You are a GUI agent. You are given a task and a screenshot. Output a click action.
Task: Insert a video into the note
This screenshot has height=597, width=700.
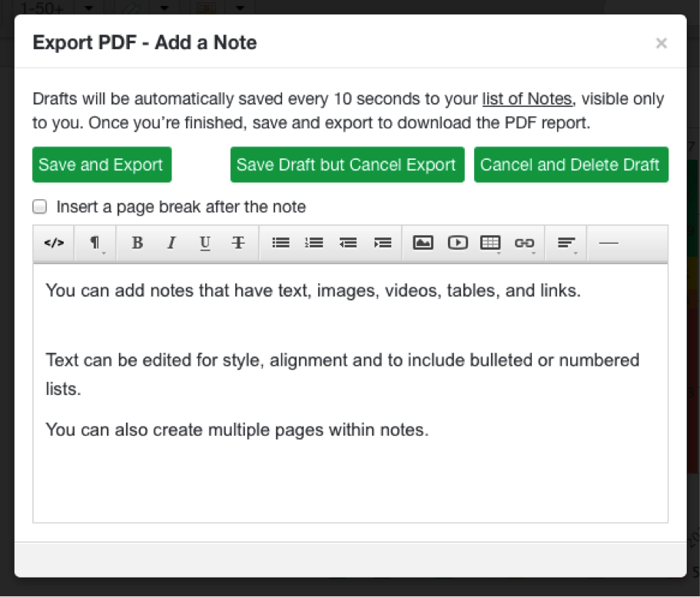tap(458, 243)
